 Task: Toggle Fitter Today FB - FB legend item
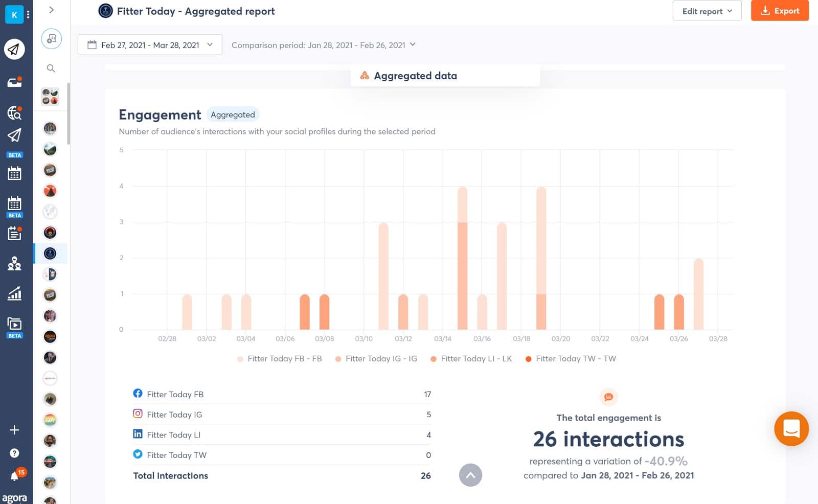pyautogui.click(x=280, y=359)
